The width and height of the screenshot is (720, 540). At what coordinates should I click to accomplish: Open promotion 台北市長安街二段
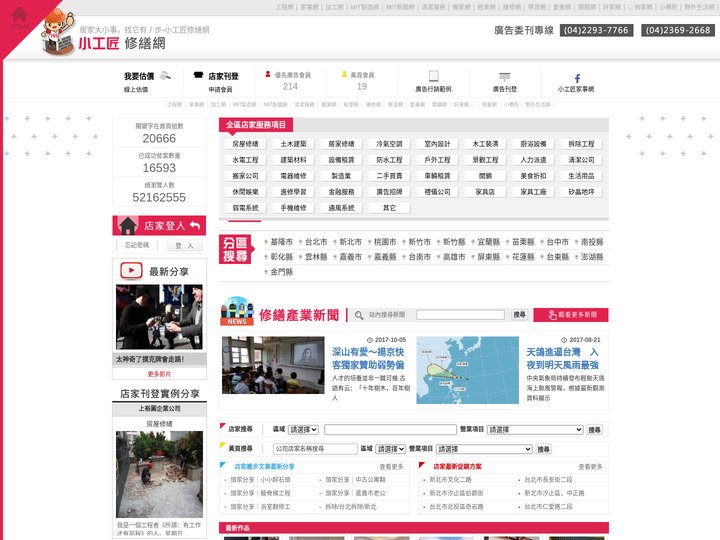[548, 480]
